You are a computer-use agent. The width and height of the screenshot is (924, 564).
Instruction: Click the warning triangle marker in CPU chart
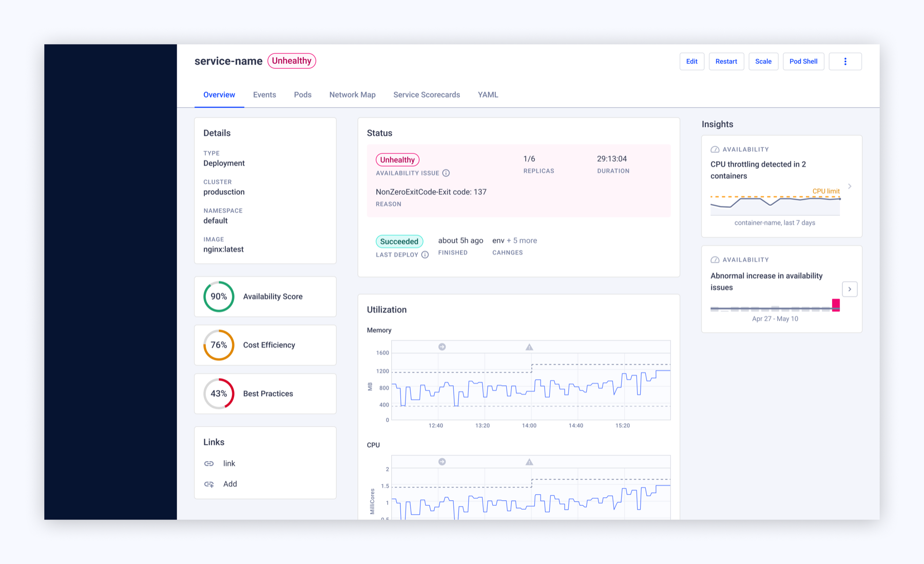[529, 462]
